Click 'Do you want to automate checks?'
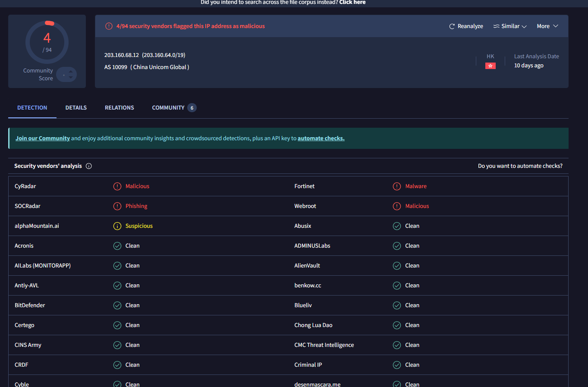This screenshot has width=588, height=387. click(520, 166)
